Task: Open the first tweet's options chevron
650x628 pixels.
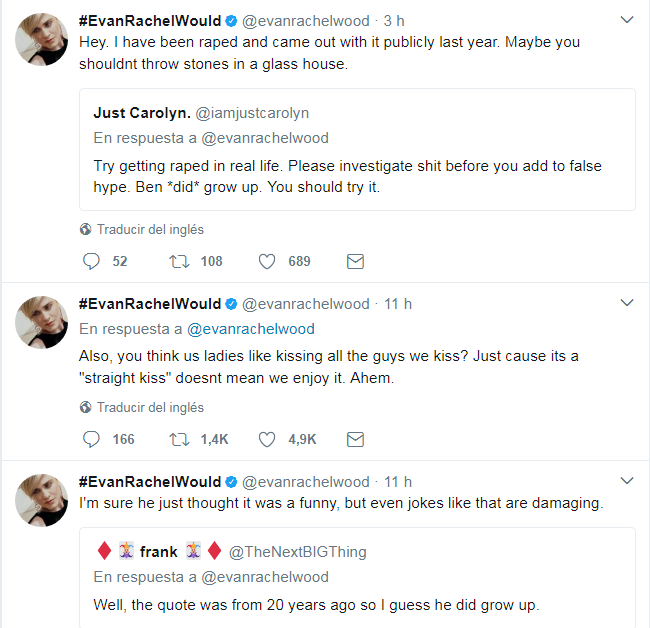Action: point(627,20)
